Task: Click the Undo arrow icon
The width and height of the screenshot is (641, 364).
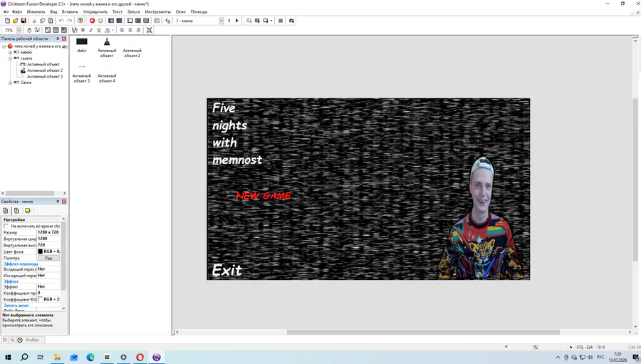Action: 61,21
